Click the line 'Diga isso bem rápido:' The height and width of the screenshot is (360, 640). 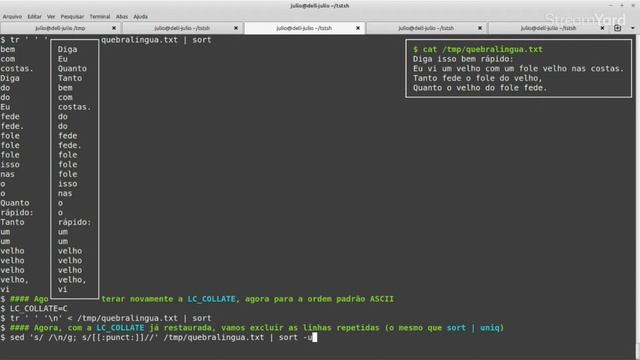pos(463,59)
